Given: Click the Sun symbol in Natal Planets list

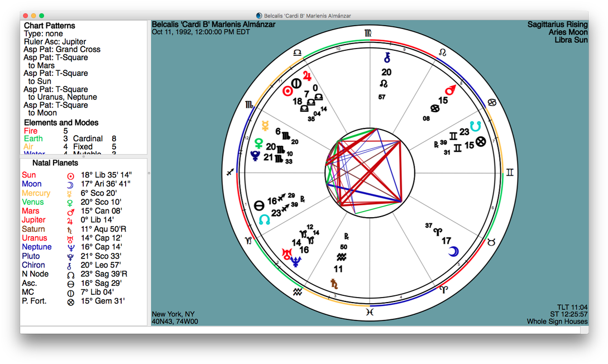Looking at the screenshot, I should coord(70,176).
